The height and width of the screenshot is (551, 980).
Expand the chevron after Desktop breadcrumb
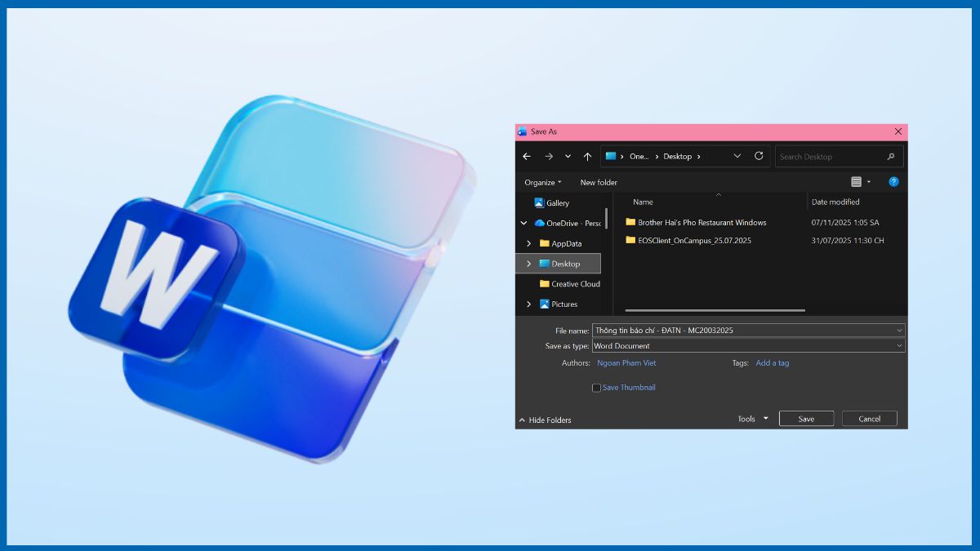pyautogui.click(x=699, y=157)
